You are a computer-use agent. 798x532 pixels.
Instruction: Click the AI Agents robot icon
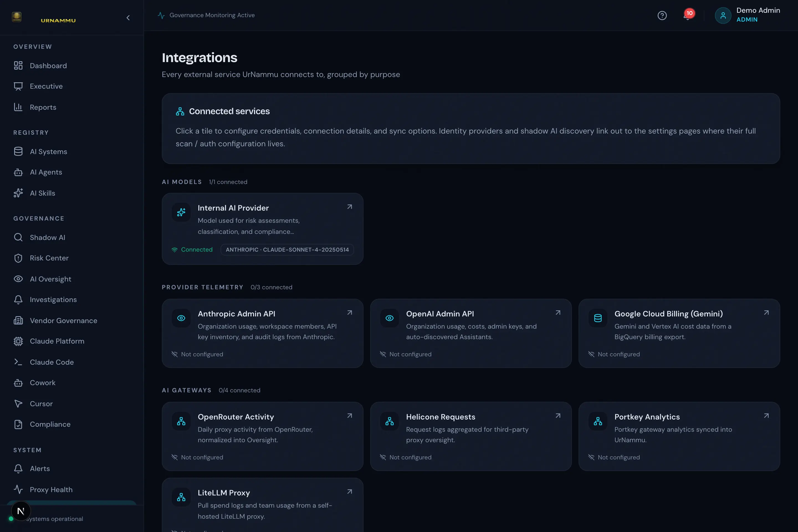coord(18,172)
